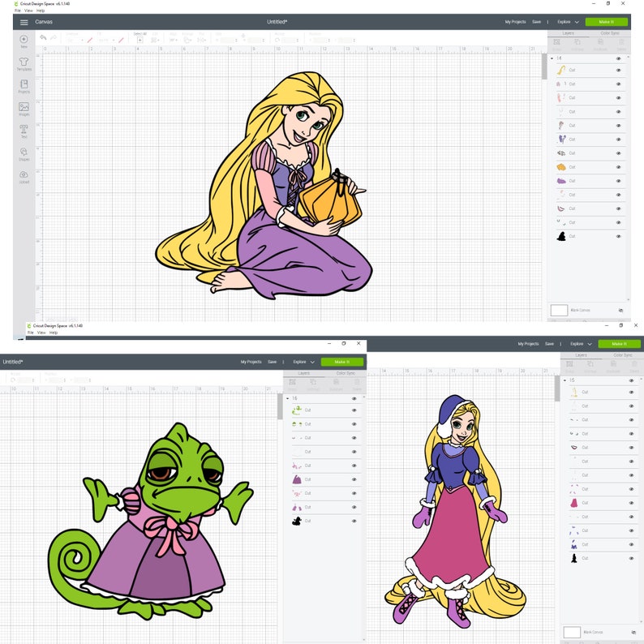The image size is (644, 644).
Task: Open the hamburger menu beside Canvas
Action: (24, 22)
